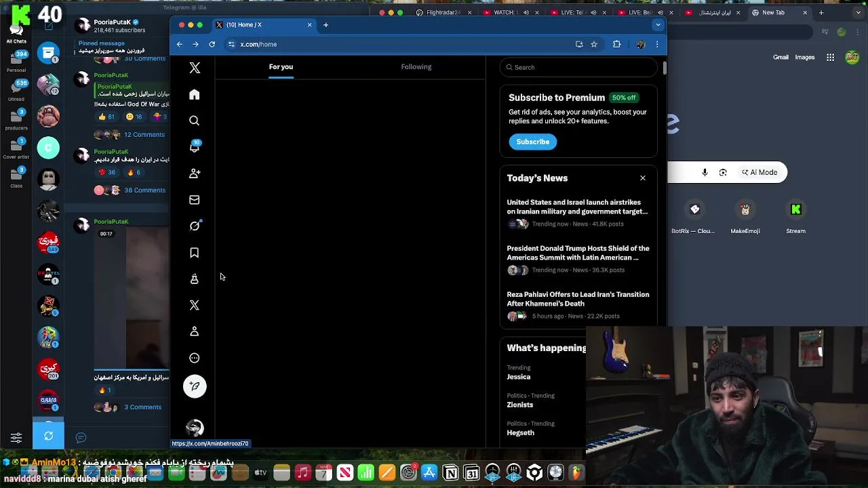Switch to the For you tab
Image resolution: width=868 pixels, height=488 pixels.
pos(281,66)
